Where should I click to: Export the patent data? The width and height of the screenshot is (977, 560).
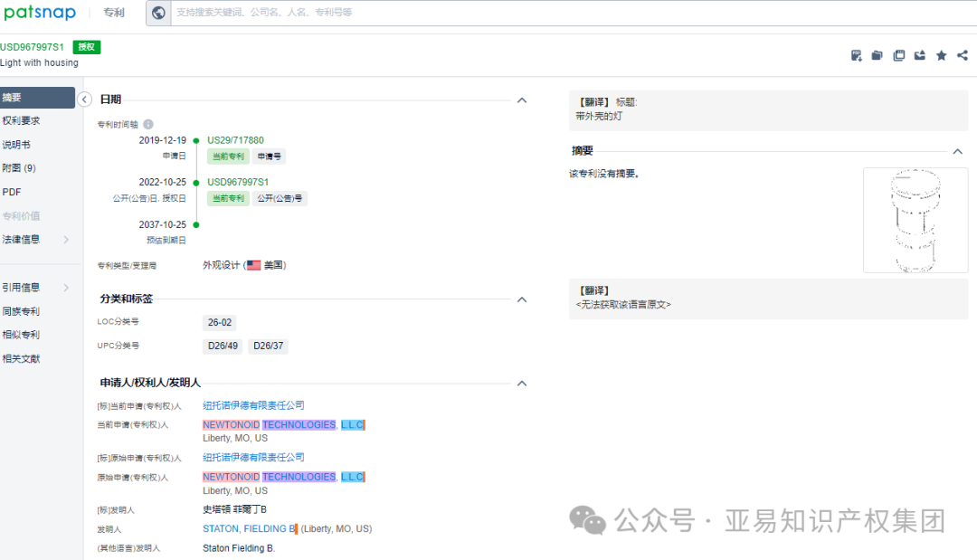(x=919, y=55)
